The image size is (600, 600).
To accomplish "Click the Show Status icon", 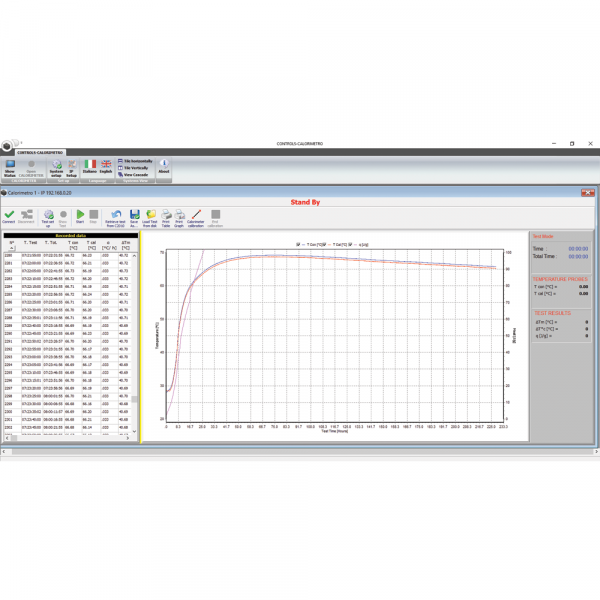I will click(10, 166).
